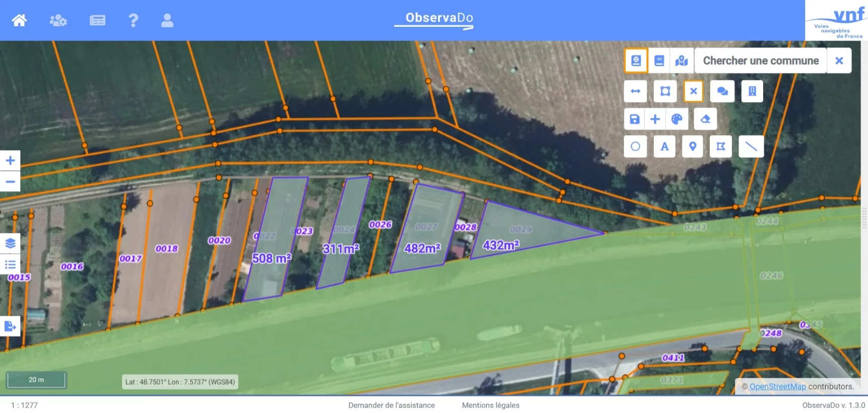Click the 20 m scale bar
This screenshot has width=868, height=413.
36,380
